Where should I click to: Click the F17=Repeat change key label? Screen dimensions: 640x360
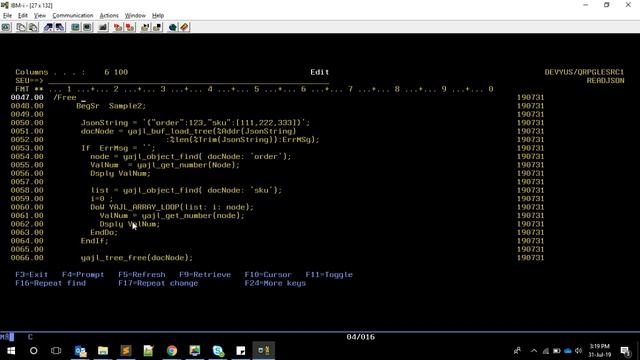click(x=158, y=283)
